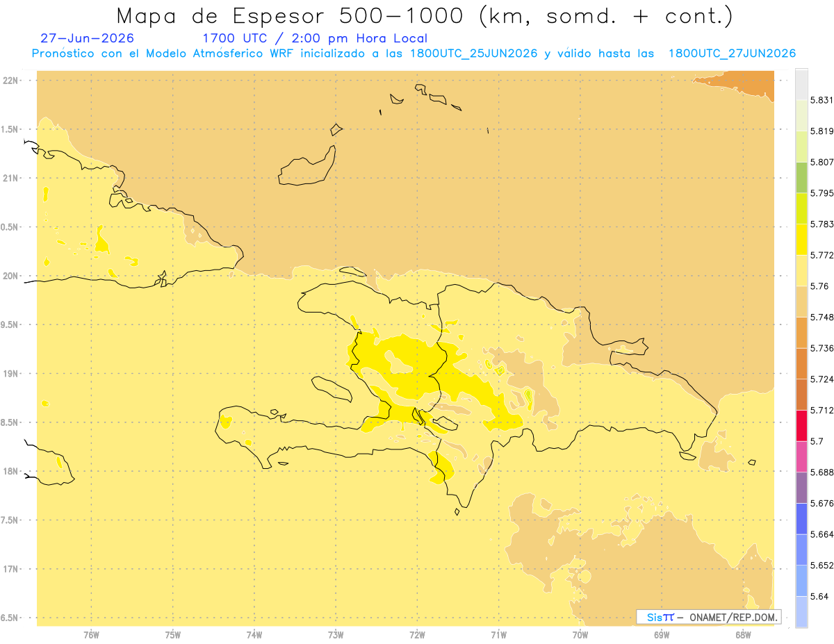Screen dimensions: 834x644
Task: Pick the pink legend swatch below 5.7
Action: click(801, 456)
